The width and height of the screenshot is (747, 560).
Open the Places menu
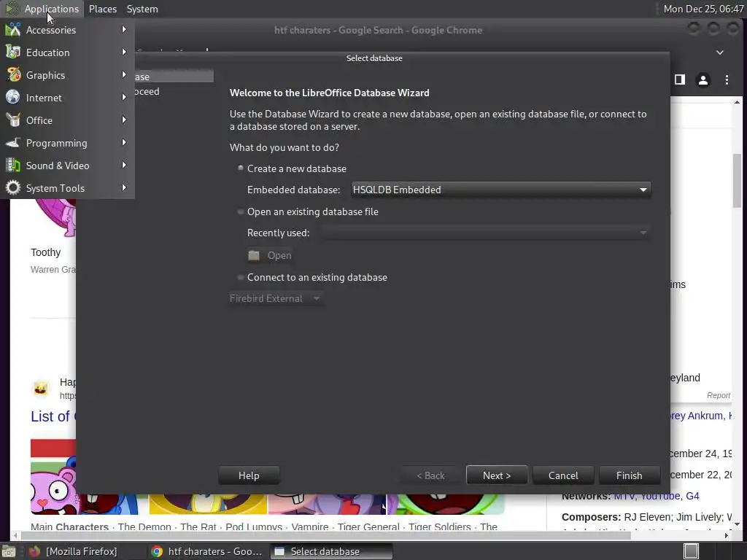point(102,9)
